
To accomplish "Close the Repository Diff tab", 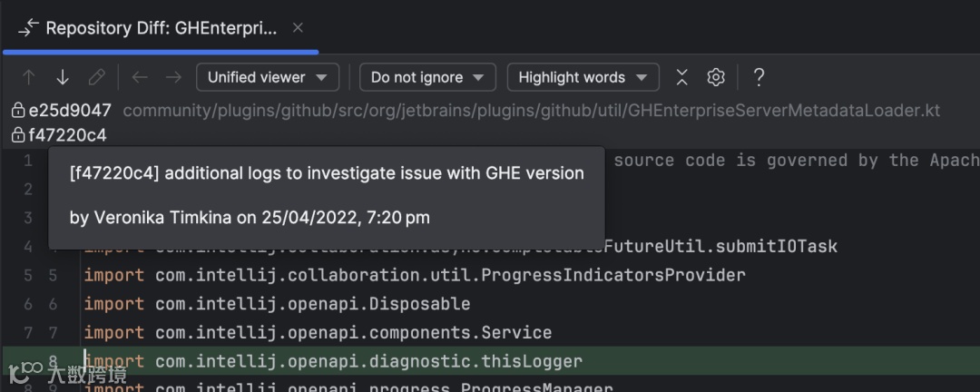I will pos(298,28).
